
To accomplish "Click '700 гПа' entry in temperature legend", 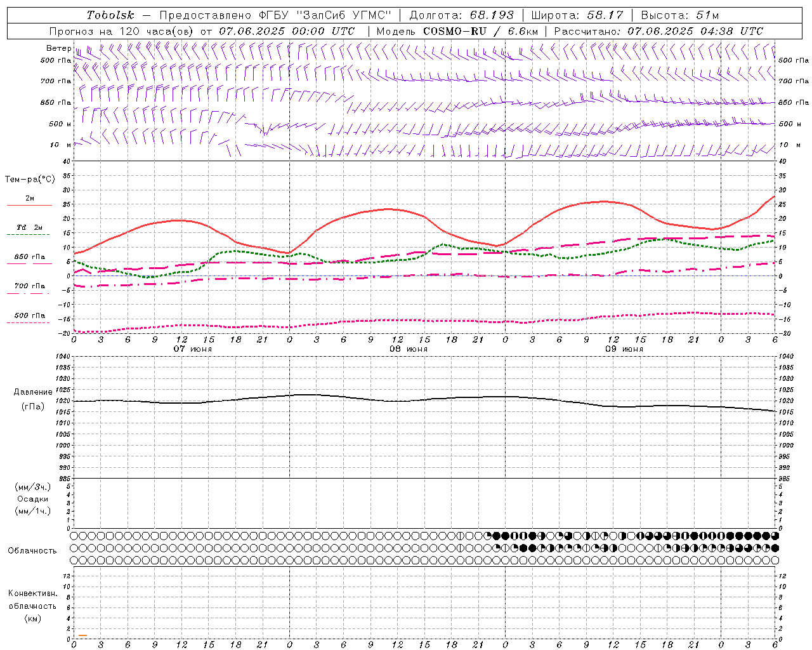I will click(x=30, y=286).
